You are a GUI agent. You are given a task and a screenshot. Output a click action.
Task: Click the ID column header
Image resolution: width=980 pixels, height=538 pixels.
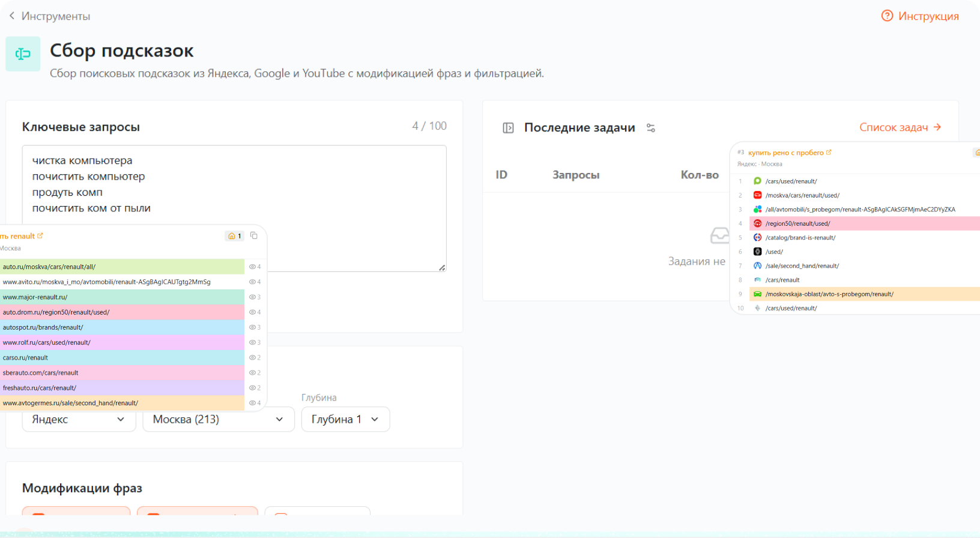[x=501, y=175]
